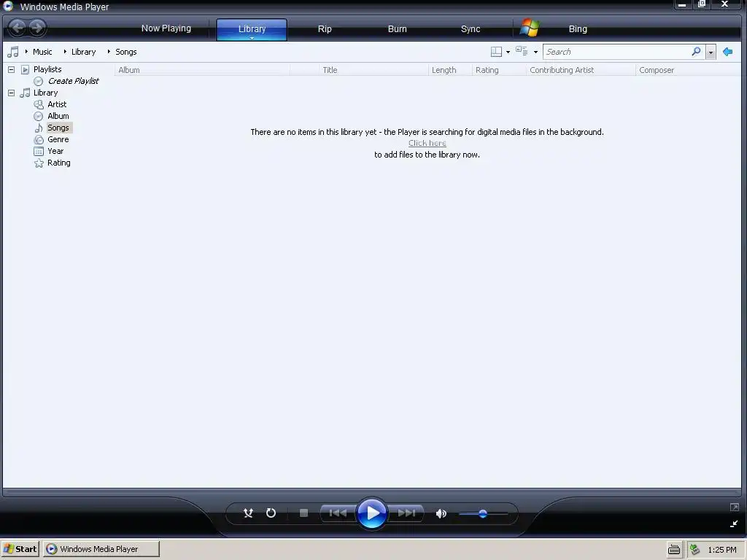Toggle repeat mode
Image resolution: width=747 pixels, height=560 pixels.
point(271,513)
